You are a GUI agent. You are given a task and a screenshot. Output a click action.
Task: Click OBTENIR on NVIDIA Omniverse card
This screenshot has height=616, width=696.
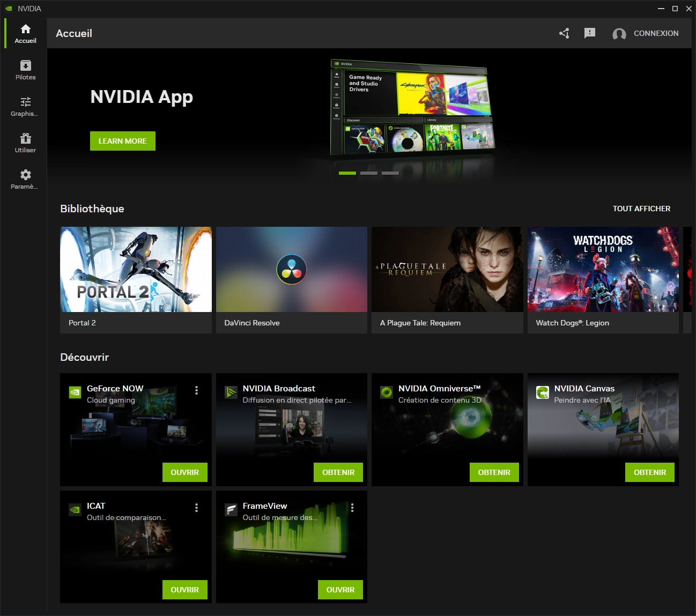tap(494, 472)
